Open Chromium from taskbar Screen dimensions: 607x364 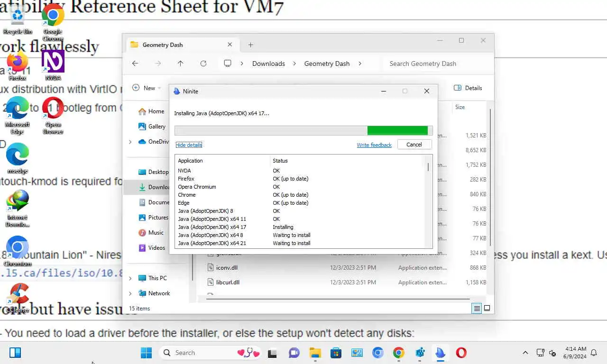pyautogui.click(x=377, y=353)
